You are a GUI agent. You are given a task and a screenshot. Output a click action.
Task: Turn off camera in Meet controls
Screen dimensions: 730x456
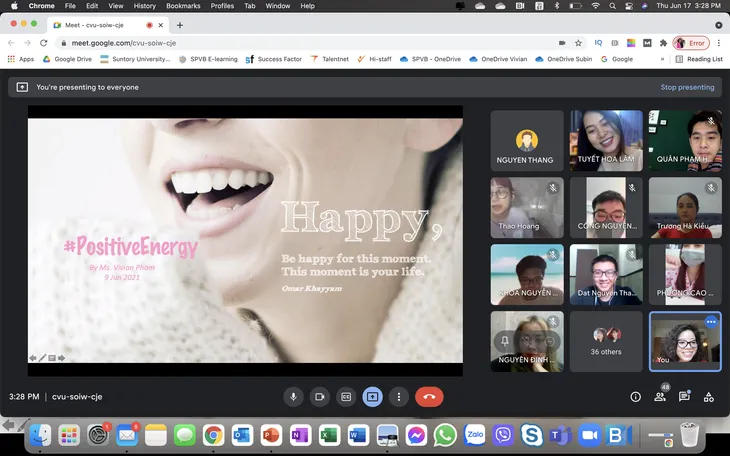coord(320,397)
